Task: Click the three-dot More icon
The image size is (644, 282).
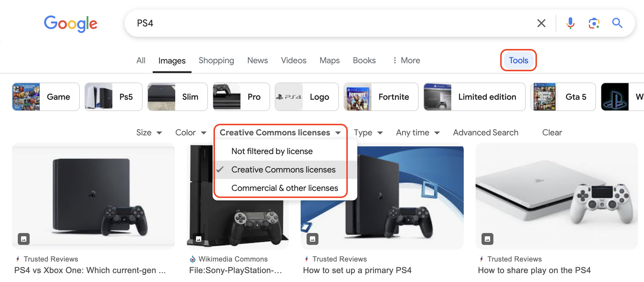Action: pos(395,60)
